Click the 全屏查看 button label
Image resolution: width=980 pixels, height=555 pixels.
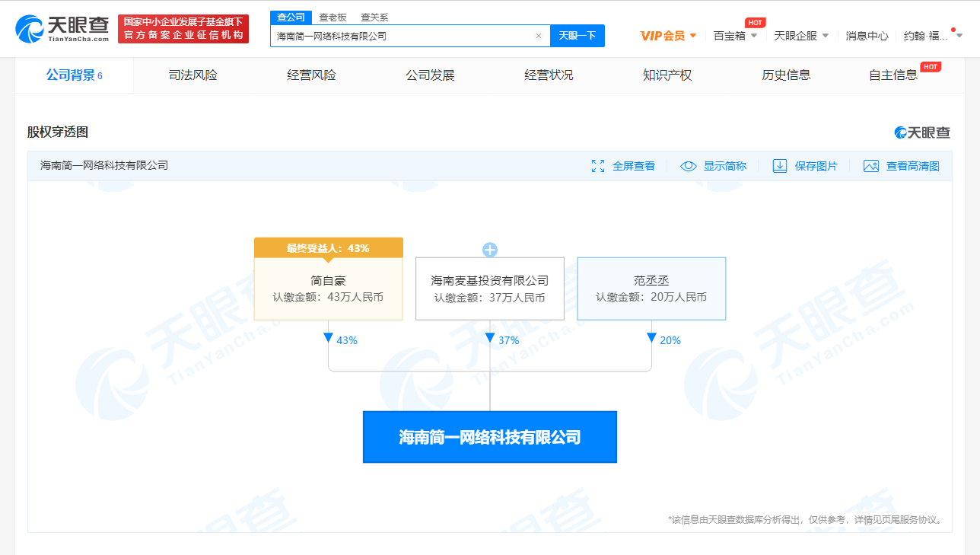(634, 166)
